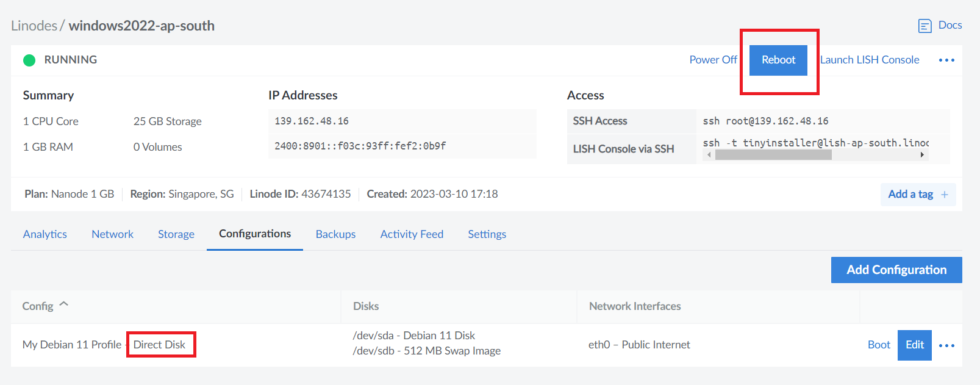980x385 pixels.
Task: Click the plus icon on Add a tag
Action: tap(945, 195)
